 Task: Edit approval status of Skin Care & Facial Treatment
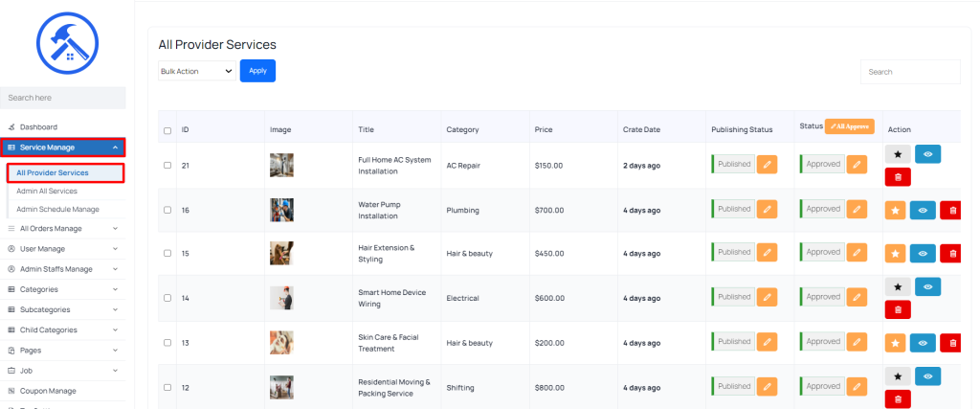pyautogui.click(x=857, y=342)
